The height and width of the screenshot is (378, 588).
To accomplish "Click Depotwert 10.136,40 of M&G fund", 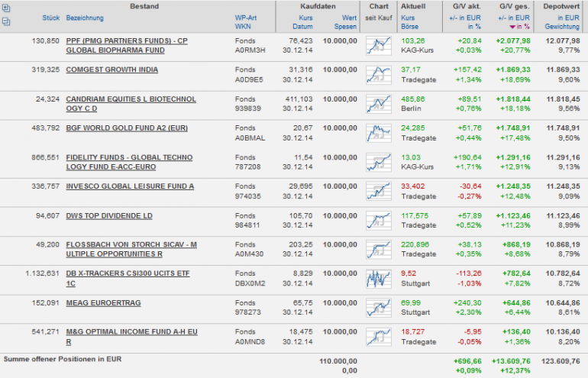I will pyautogui.click(x=563, y=332).
